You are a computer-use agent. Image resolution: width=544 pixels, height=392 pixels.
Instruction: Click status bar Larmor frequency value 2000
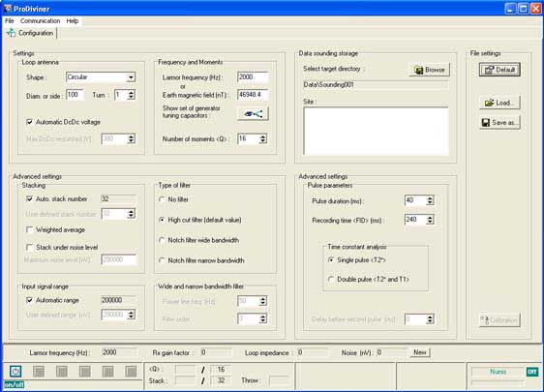tap(119, 352)
